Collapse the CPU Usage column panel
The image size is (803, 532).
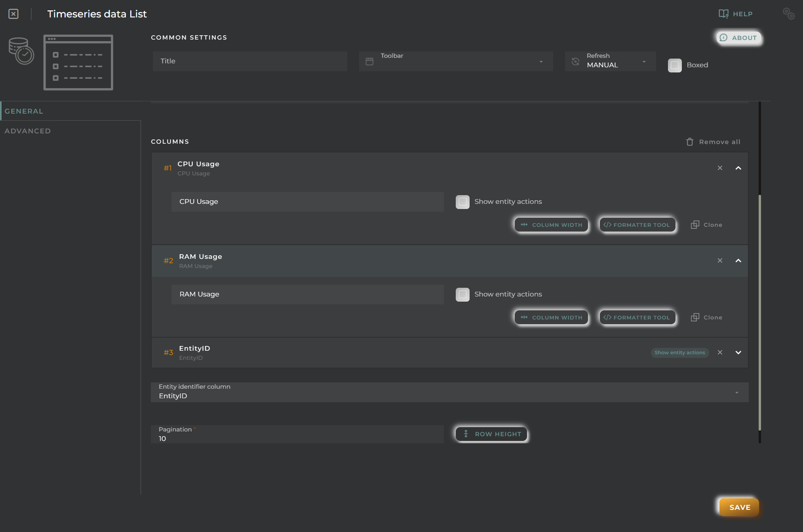738,168
